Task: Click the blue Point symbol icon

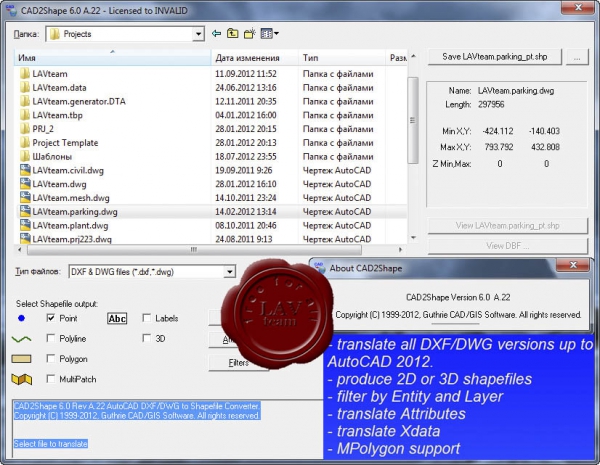Action: point(21,318)
